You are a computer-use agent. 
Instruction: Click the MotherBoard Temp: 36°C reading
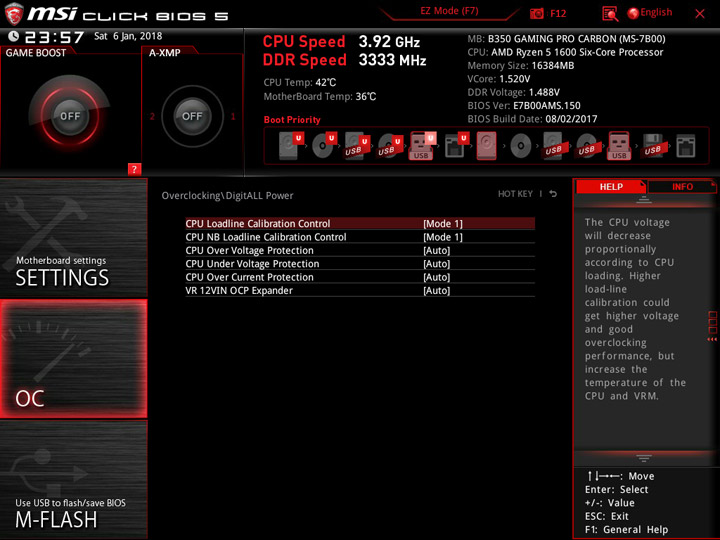320,96
